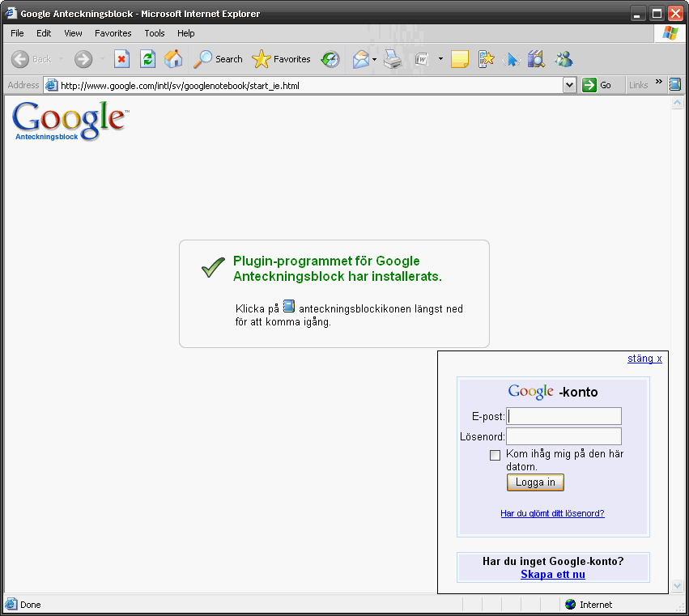Click the Stop loading toolbar icon
The image size is (689, 616).
tap(121, 59)
